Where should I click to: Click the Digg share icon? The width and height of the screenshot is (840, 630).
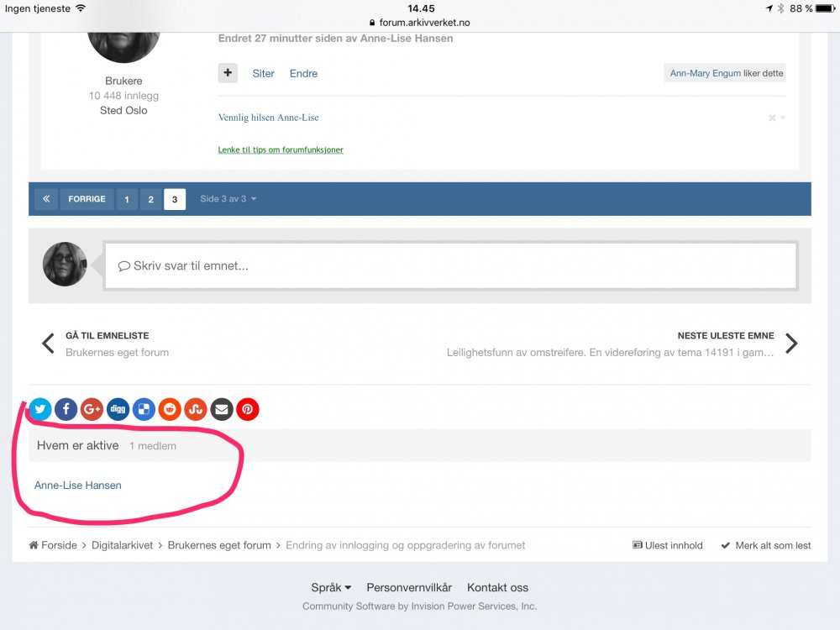[118, 409]
